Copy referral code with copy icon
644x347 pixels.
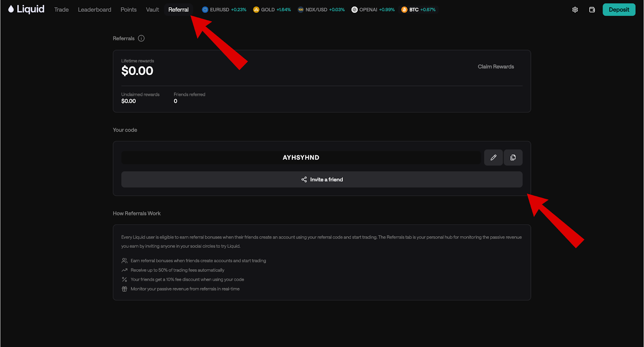tap(513, 158)
